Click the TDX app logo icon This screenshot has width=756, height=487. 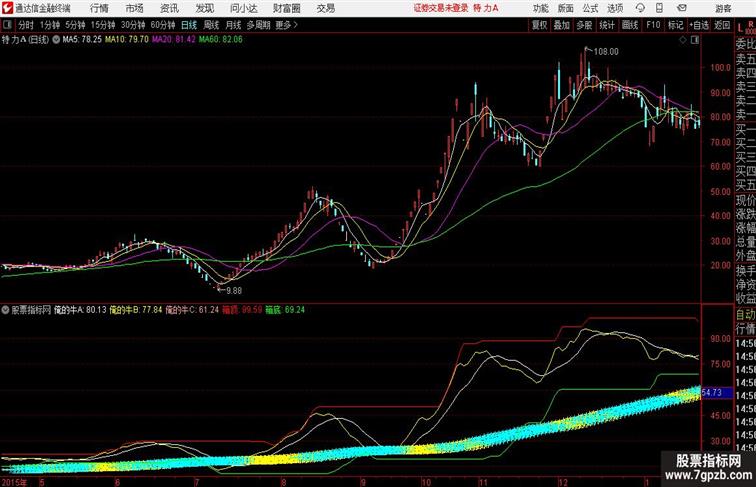point(7,8)
